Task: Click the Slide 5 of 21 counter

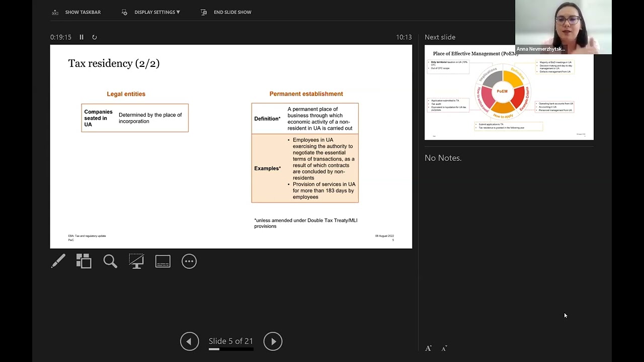Action: (231, 341)
